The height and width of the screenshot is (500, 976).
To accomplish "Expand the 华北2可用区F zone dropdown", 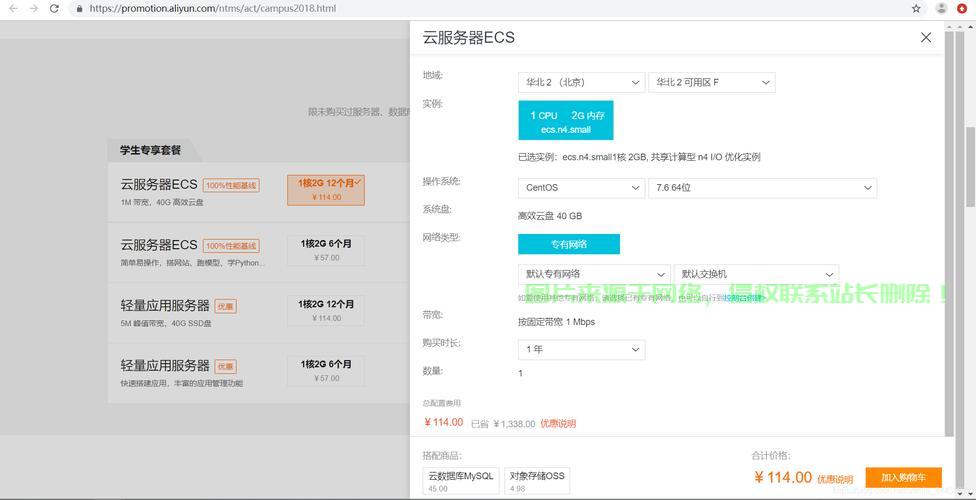I will pos(711,82).
